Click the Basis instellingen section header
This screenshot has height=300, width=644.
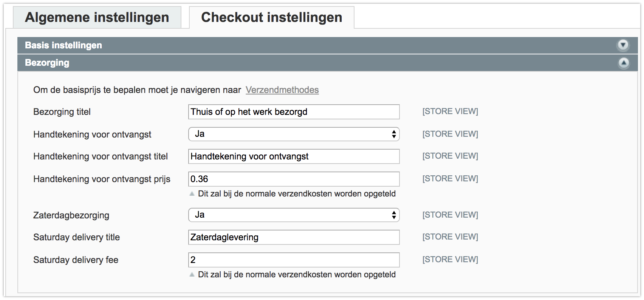coord(327,45)
